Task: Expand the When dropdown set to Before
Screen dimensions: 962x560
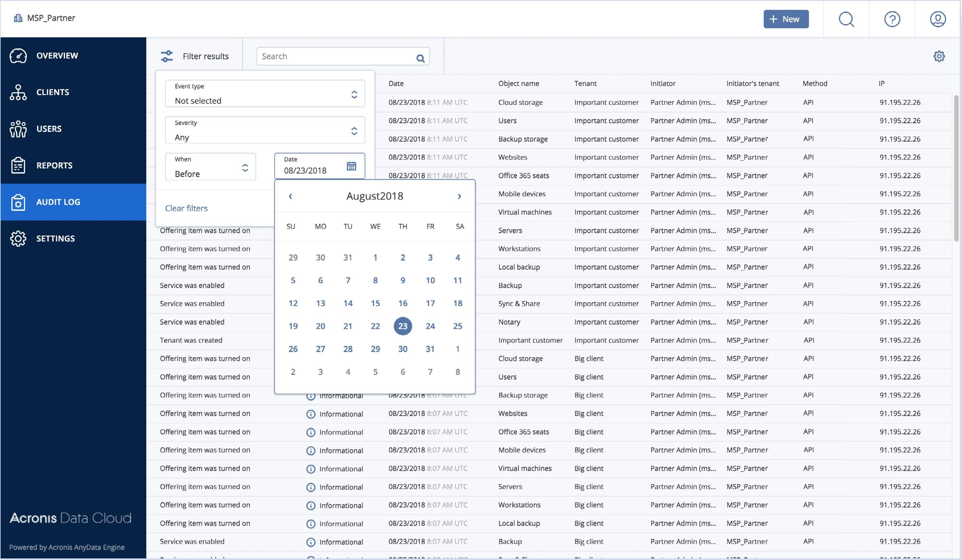Action: click(x=210, y=167)
